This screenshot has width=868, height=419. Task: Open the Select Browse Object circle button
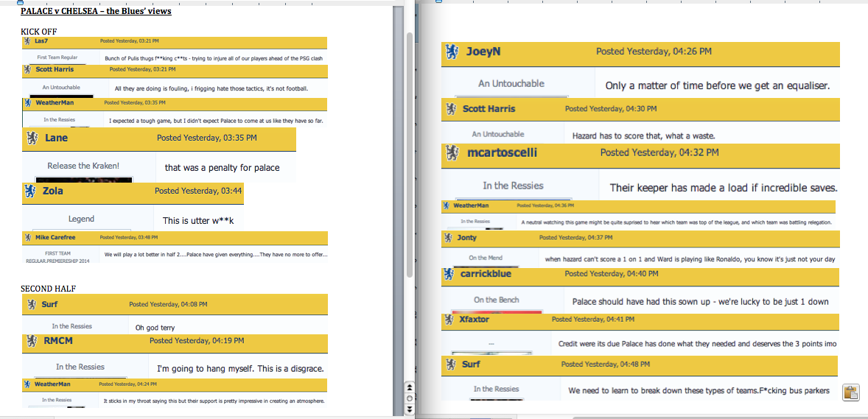point(409,398)
